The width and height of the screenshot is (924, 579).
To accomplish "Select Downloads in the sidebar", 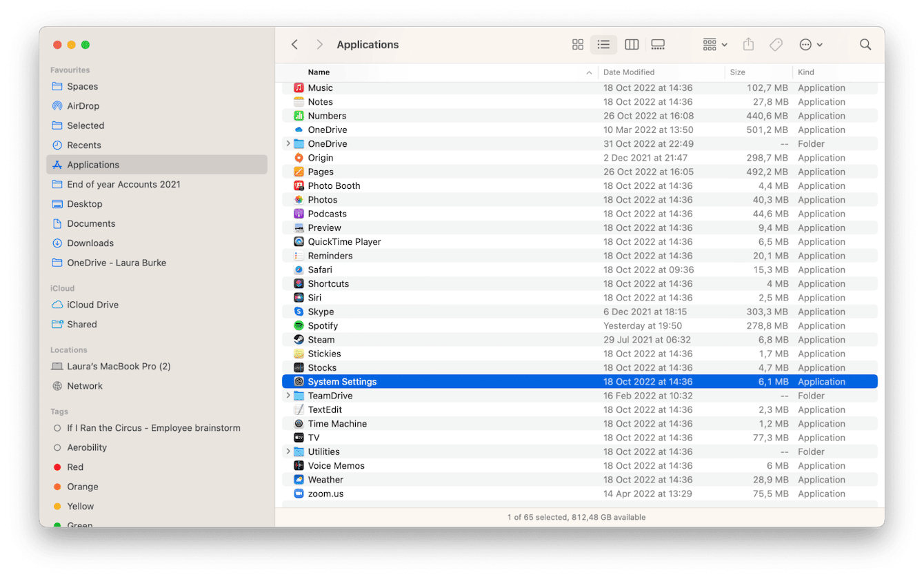I will (90, 243).
